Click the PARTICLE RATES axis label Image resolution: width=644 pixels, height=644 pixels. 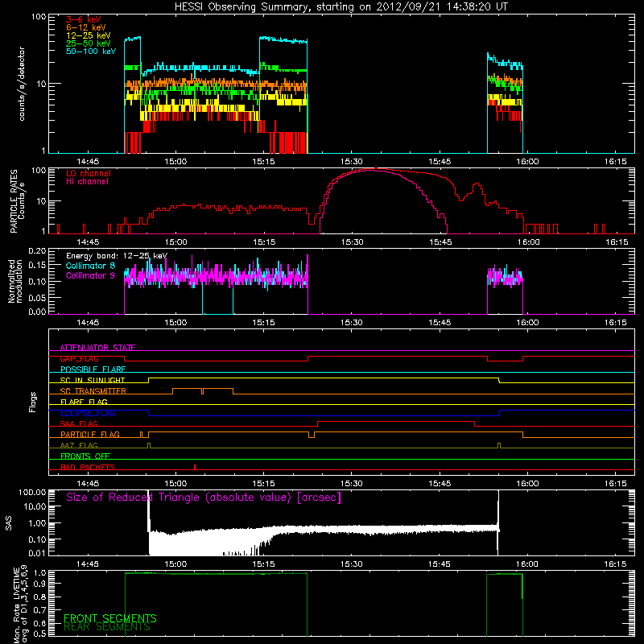click(x=14, y=201)
